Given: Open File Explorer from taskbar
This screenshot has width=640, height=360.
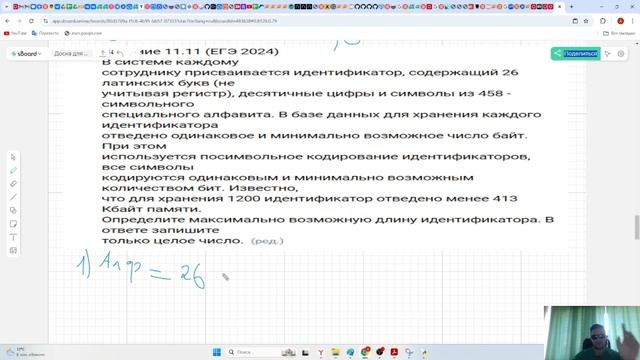Looking at the screenshot, I should tap(336, 352).
